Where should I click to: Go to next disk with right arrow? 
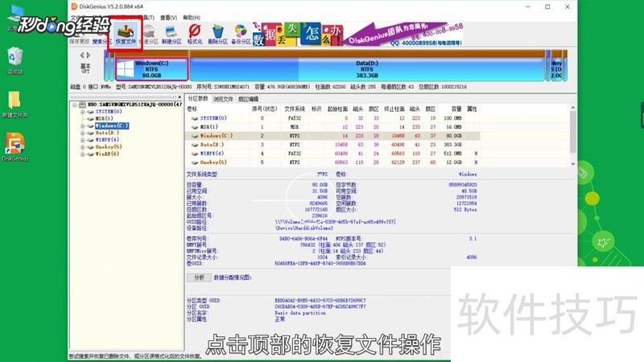(89, 55)
